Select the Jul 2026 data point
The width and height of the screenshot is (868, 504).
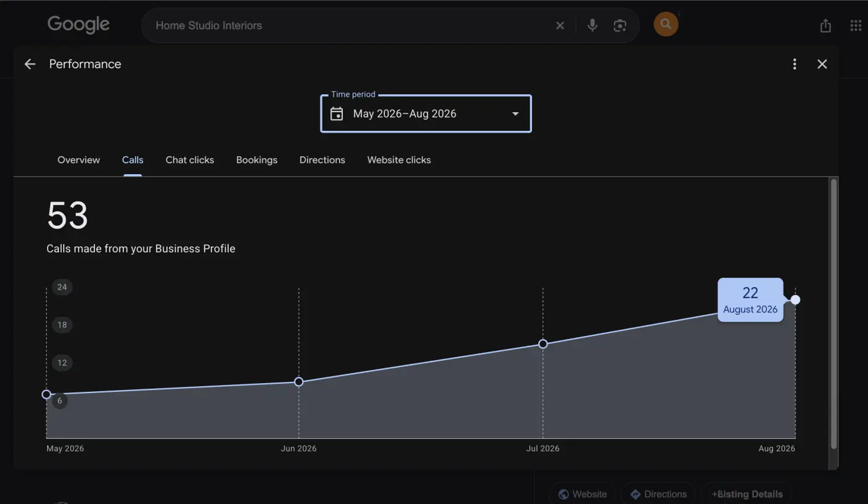pyautogui.click(x=543, y=343)
